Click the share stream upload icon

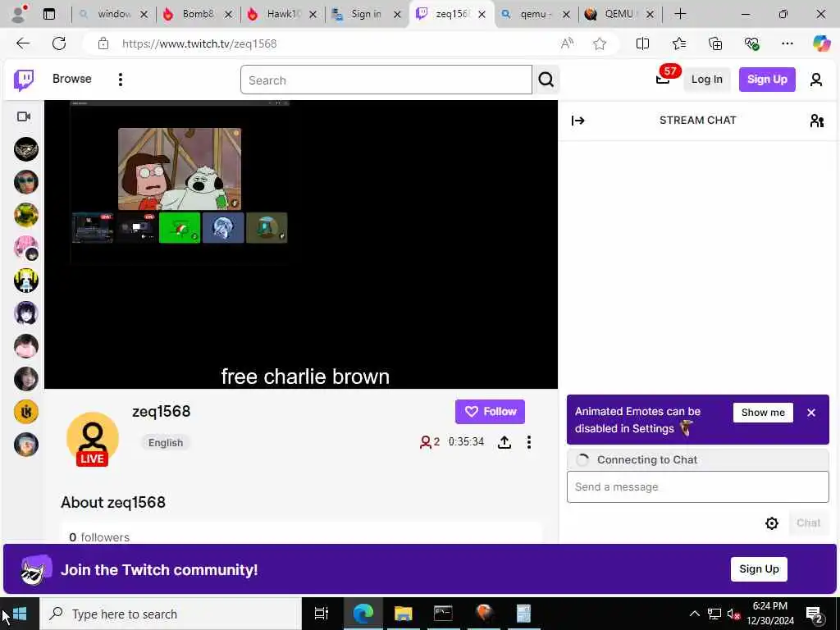pyautogui.click(x=504, y=442)
